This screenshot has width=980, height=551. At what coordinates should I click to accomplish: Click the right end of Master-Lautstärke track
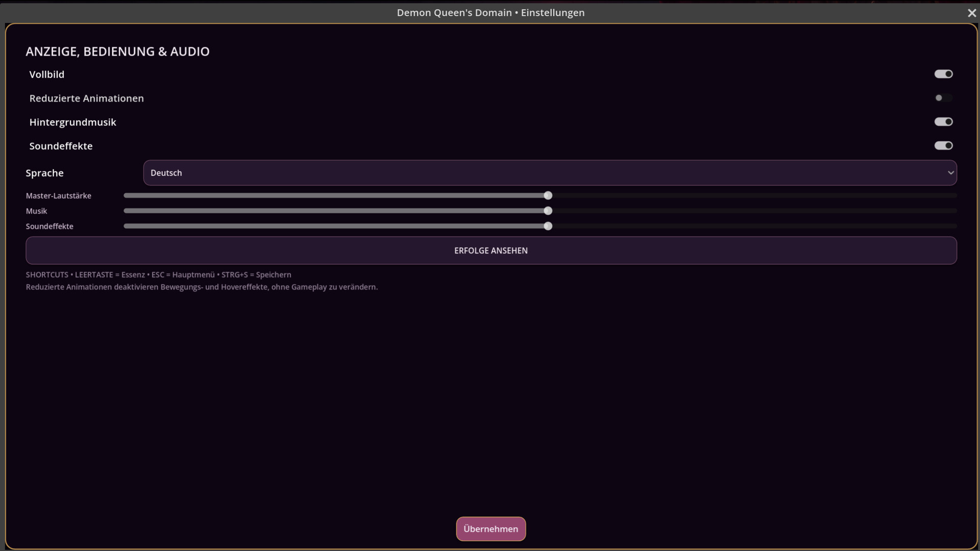coord(953,196)
